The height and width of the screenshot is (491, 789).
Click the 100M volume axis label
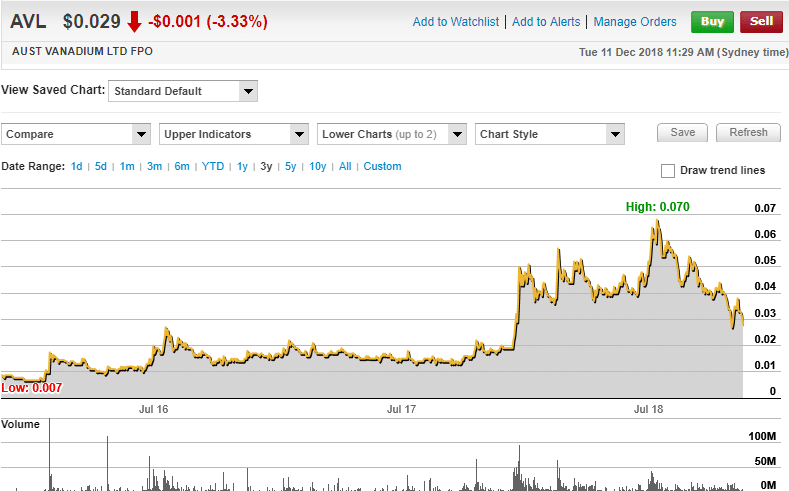[762, 436]
